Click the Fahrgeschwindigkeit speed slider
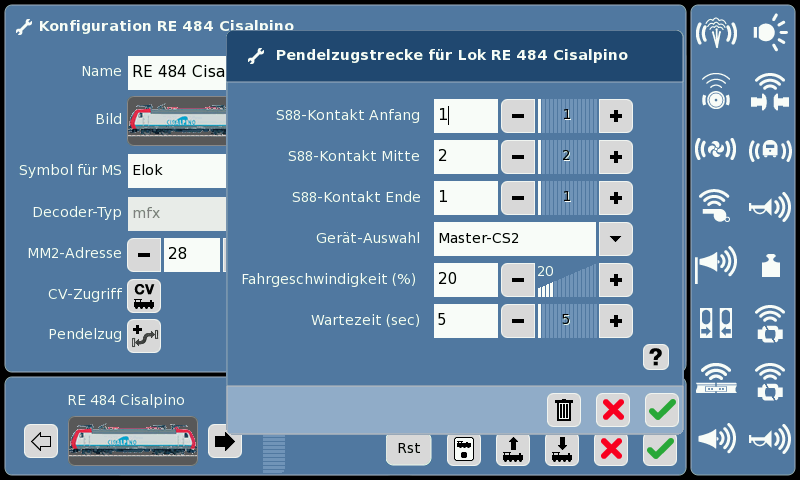This screenshot has height=480, width=800. click(566, 280)
